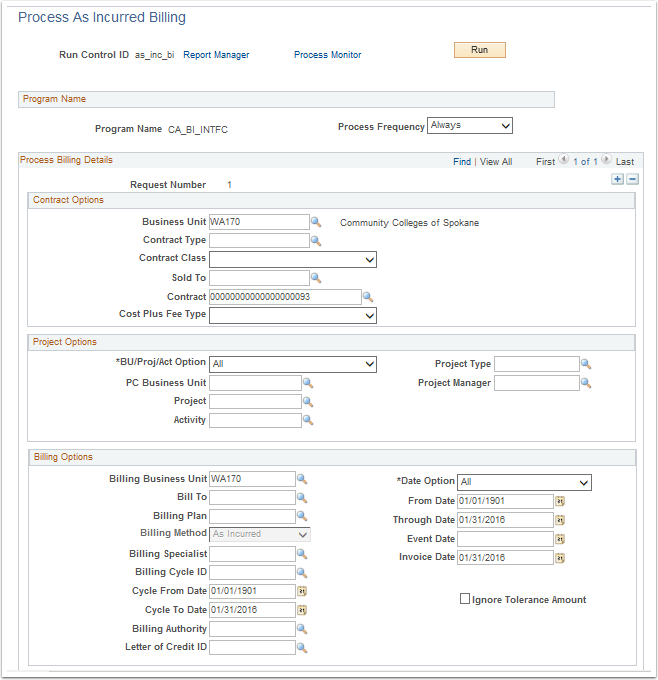Open PC Business Unit lookup magnifier
The image size is (658, 680).
click(308, 383)
